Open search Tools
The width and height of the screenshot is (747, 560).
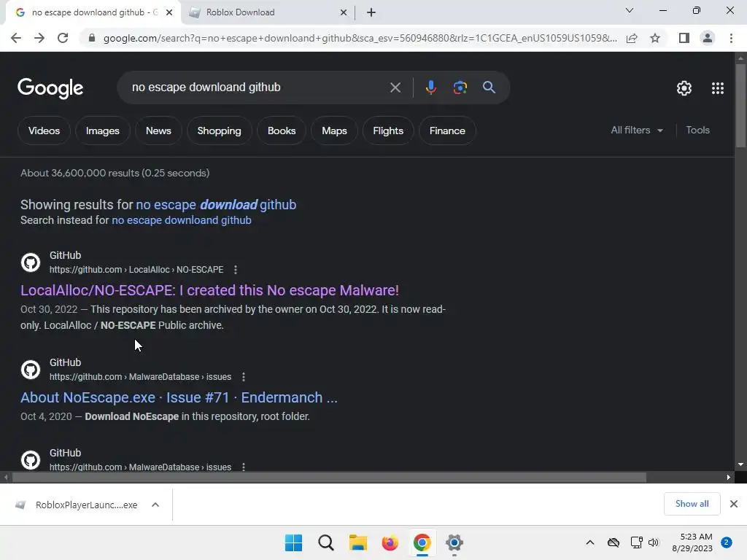(697, 130)
